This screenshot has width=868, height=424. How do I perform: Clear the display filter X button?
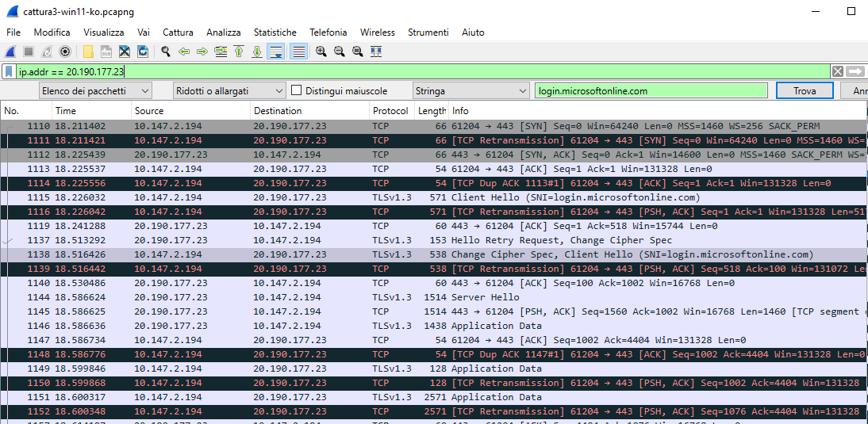click(838, 71)
